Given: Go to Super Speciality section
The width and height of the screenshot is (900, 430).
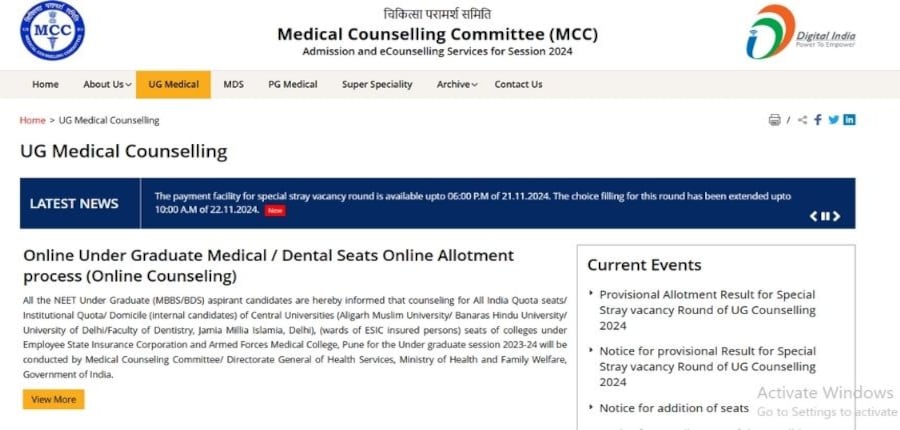Looking at the screenshot, I should tap(377, 85).
